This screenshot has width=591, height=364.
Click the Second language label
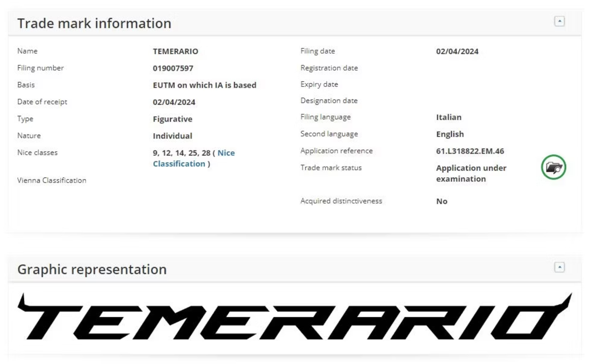[329, 134]
